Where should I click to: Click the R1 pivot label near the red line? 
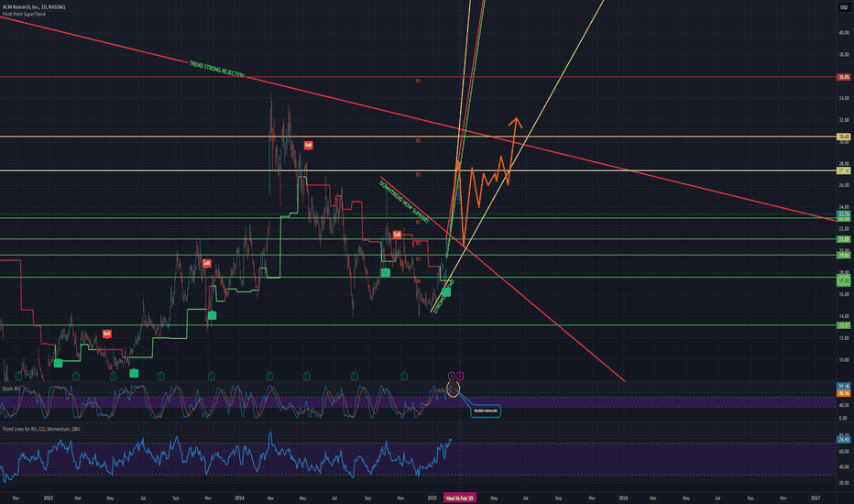[x=418, y=82]
